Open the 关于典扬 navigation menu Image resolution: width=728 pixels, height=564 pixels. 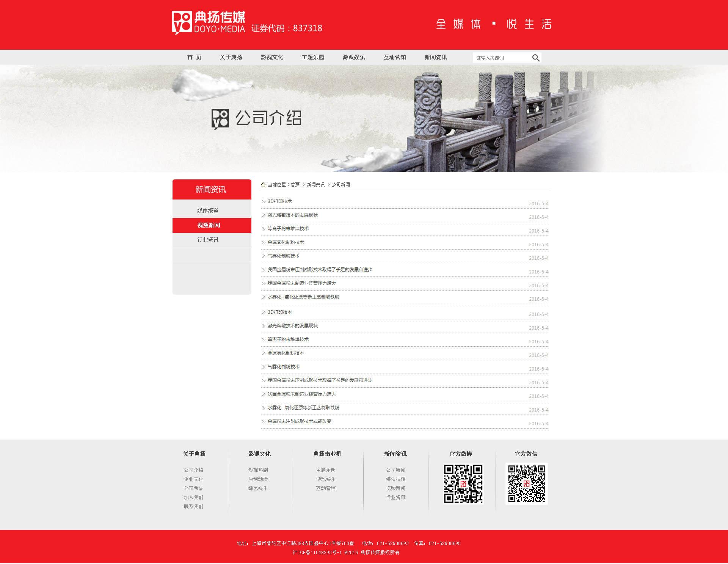pyautogui.click(x=231, y=57)
